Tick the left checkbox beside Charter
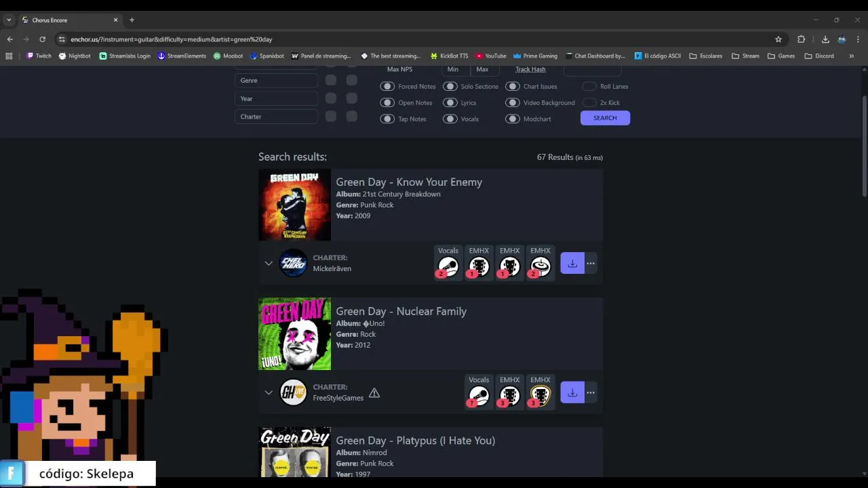Screen dimensions: 868x488 tap(331, 117)
